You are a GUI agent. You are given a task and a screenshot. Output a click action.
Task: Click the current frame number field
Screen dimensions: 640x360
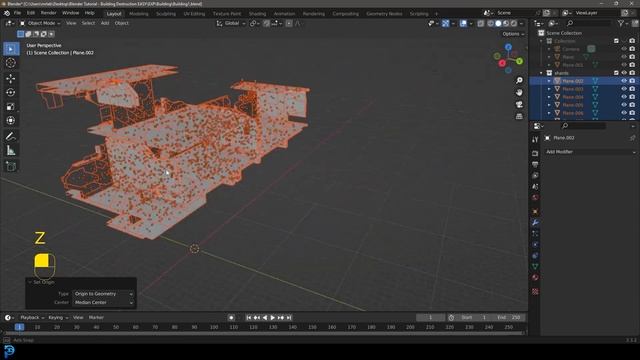430,318
